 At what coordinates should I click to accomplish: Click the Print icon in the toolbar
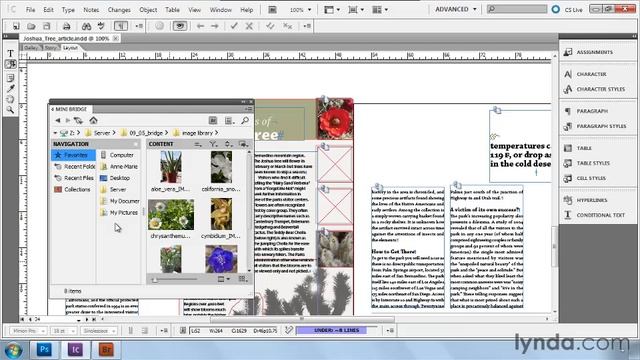pos(66,26)
